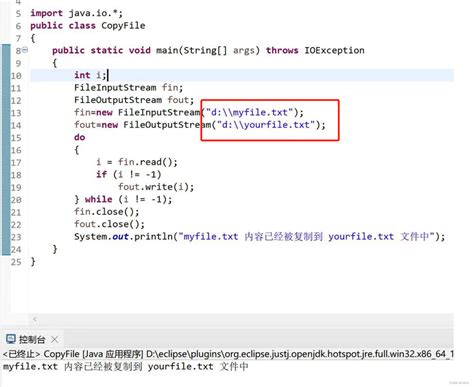
Task: Click the blue range indicator bar beside line numbers
Action: coord(6,150)
